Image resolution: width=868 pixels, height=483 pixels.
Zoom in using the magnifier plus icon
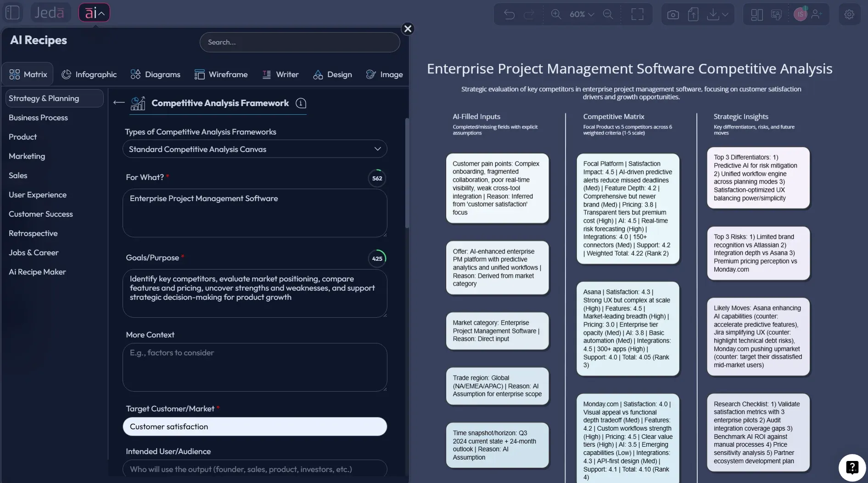[556, 14]
